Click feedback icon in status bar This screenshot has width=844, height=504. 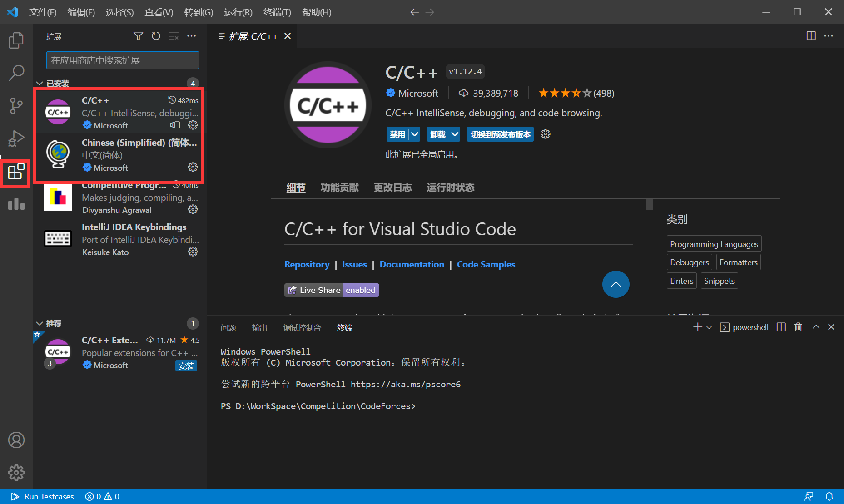point(809,496)
